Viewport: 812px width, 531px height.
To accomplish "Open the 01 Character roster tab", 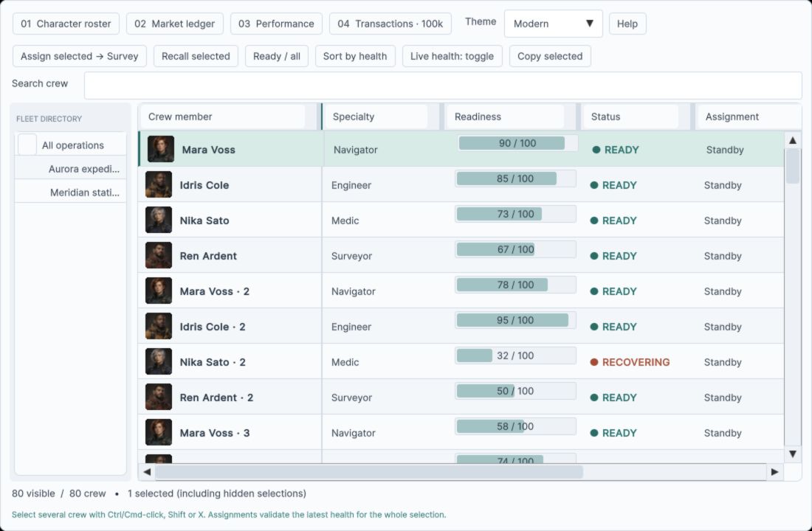I will pyautogui.click(x=66, y=24).
